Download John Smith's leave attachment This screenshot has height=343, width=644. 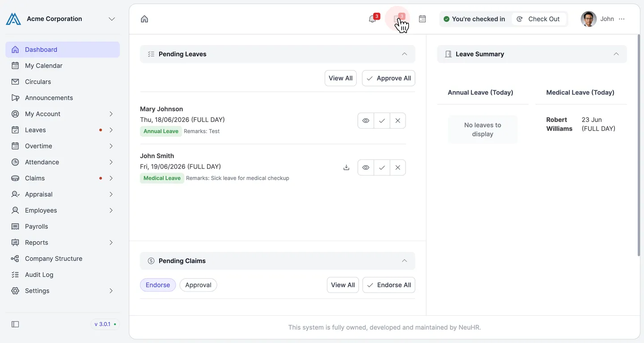point(346,167)
